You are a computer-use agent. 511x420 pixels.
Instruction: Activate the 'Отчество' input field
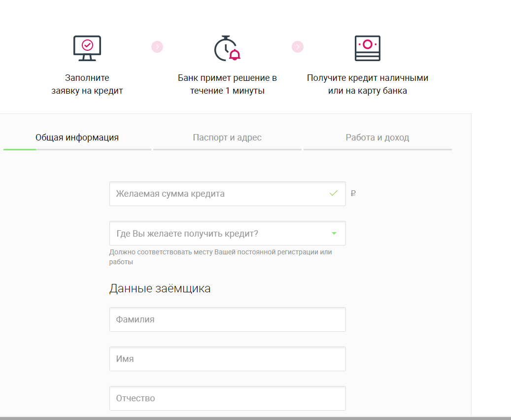point(227,398)
